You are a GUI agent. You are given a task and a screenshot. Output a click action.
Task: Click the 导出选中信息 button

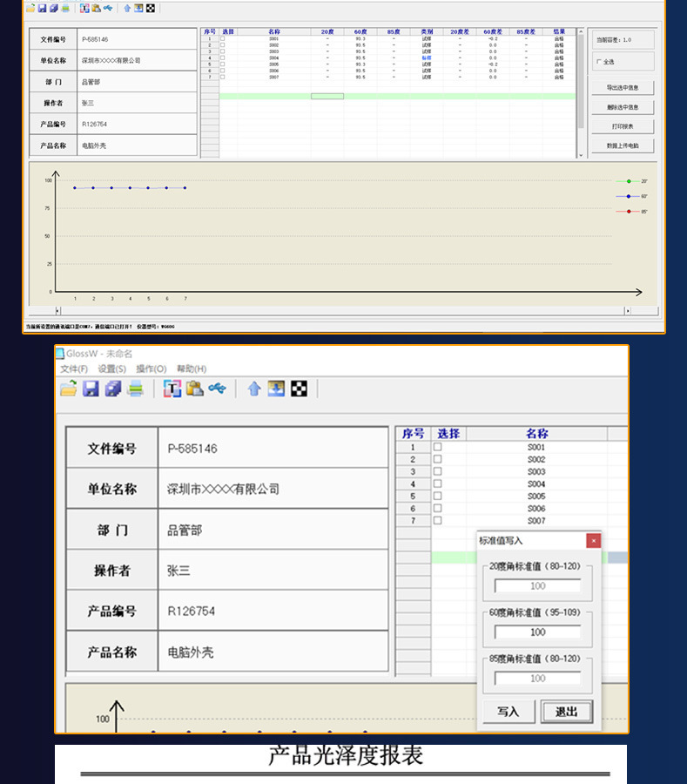[x=623, y=87]
